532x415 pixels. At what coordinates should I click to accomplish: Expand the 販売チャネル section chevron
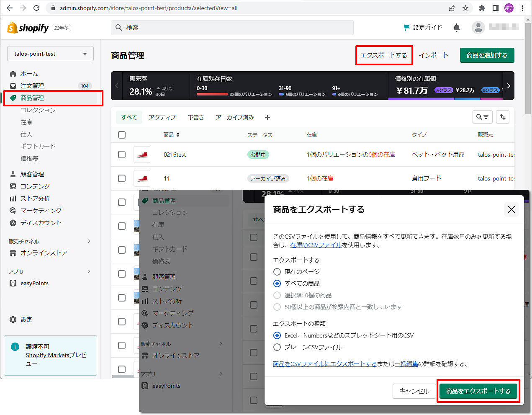89,241
